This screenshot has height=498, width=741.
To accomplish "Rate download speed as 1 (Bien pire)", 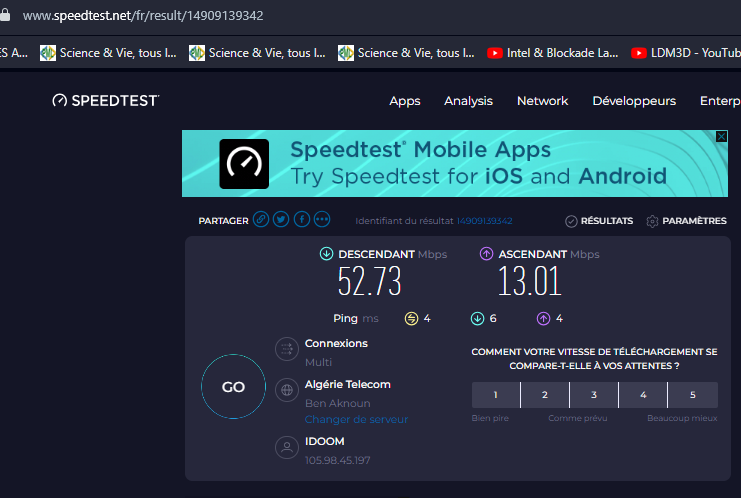I will [495, 395].
